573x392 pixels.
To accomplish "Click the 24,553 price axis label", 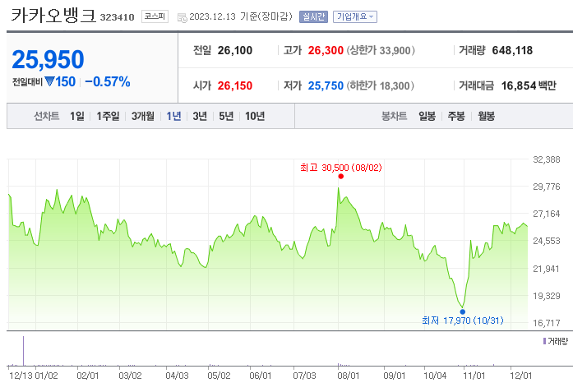I will point(547,241).
